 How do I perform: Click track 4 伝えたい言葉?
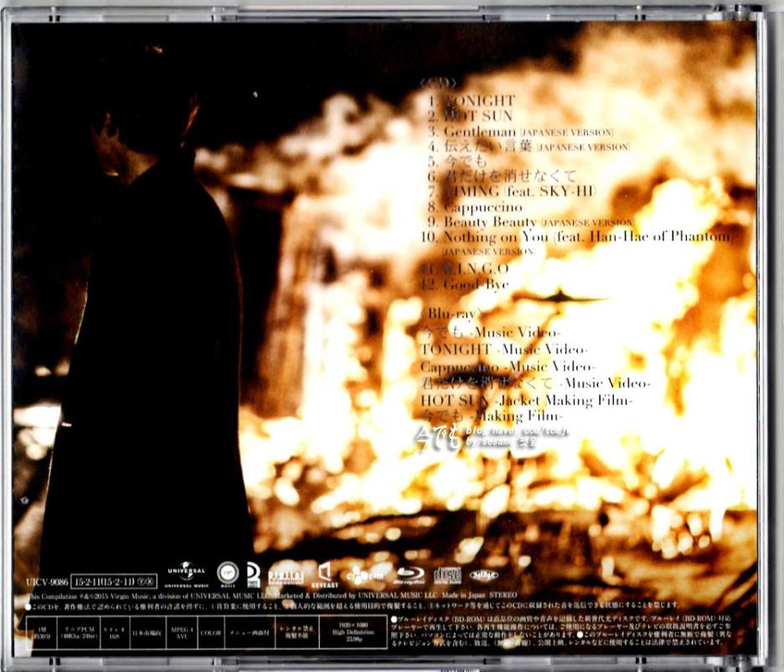coord(529,147)
